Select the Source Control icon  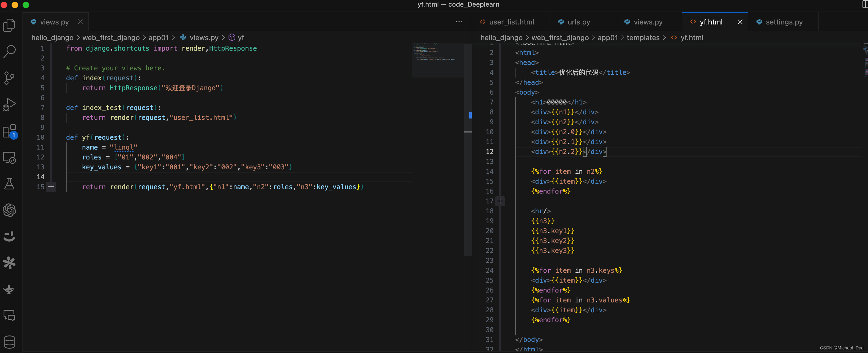[9, 78]
